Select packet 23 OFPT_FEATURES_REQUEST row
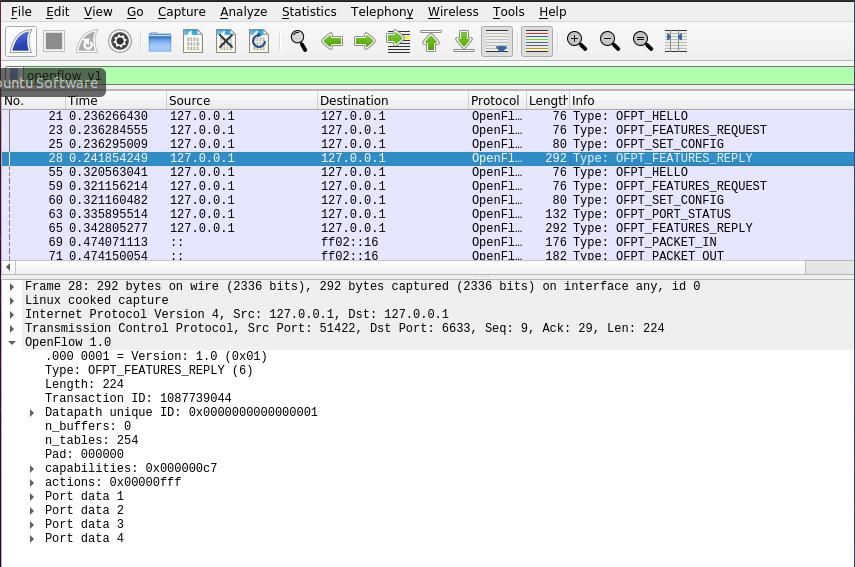Image resolution: width=855 pixels, height=567 pixels. [428, 130]
